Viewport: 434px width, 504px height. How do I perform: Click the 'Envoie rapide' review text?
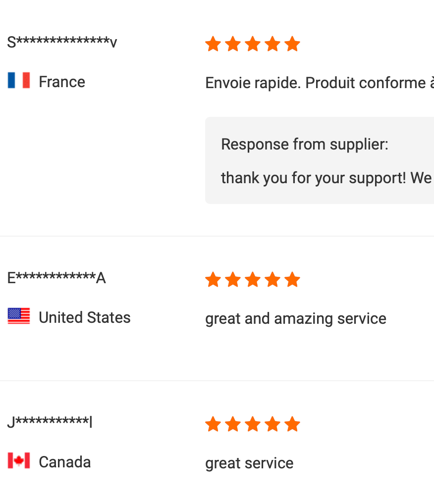coord(320,83)
